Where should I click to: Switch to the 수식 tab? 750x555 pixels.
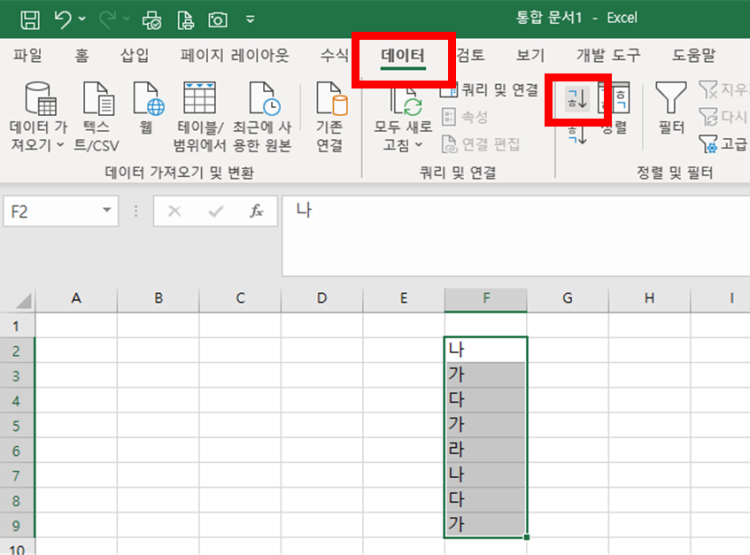click(334, 56)
